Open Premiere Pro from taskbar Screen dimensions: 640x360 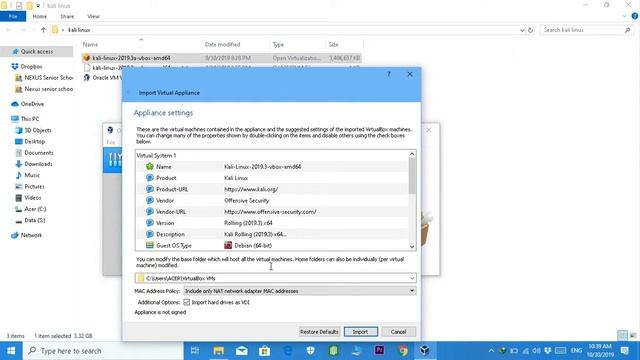coord(379,351)
